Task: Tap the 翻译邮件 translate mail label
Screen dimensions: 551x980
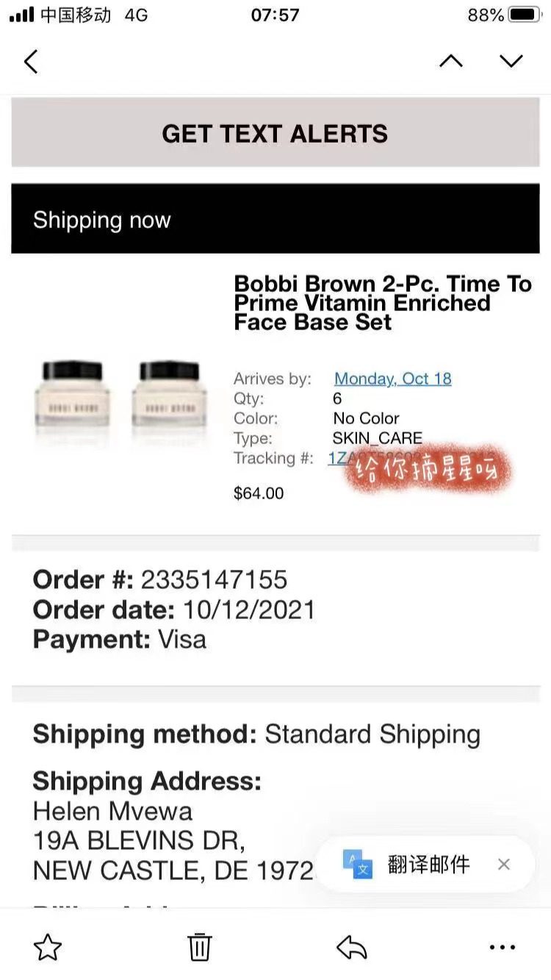Action: pos(429,864)
